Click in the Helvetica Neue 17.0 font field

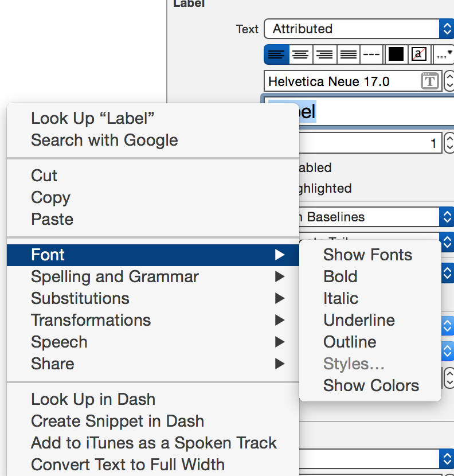click(341, 81)
